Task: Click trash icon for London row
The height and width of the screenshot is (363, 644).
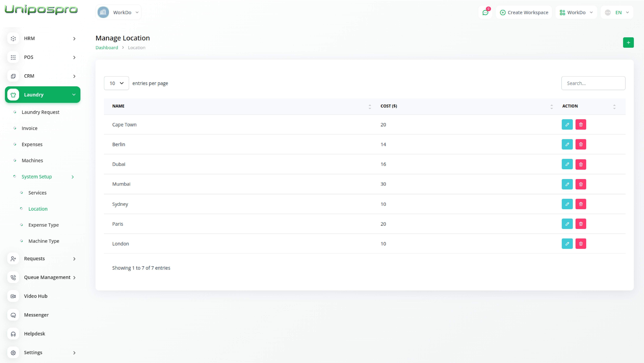Action: pos(580,244)
